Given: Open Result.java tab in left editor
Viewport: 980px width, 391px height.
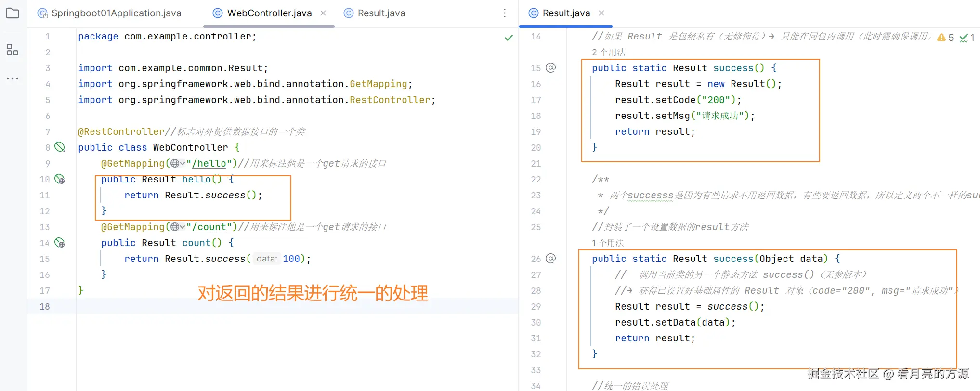Looking at the screenshot, I should 375,13.
